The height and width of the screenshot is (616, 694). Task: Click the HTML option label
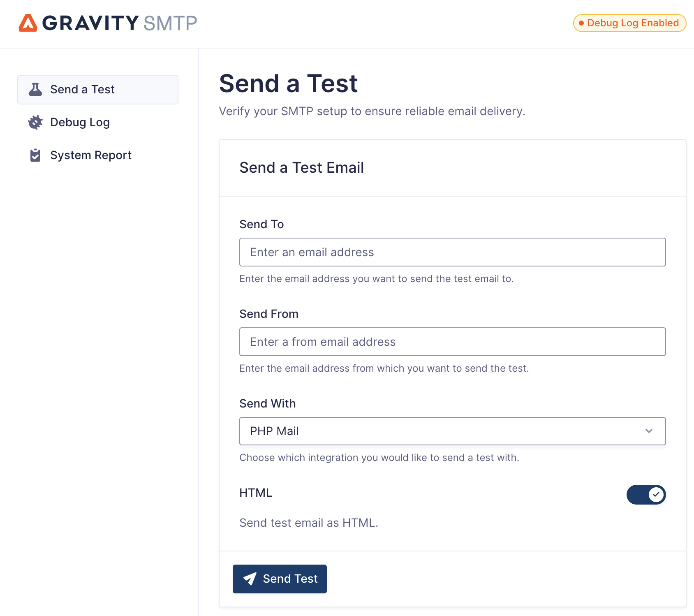pyautogui.click(x=256, y=493)
